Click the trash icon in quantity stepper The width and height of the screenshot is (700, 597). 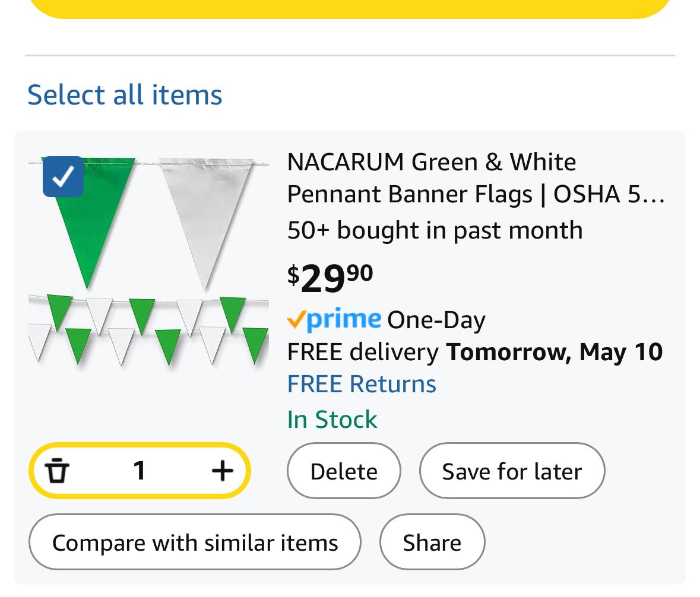coord(57,471)
